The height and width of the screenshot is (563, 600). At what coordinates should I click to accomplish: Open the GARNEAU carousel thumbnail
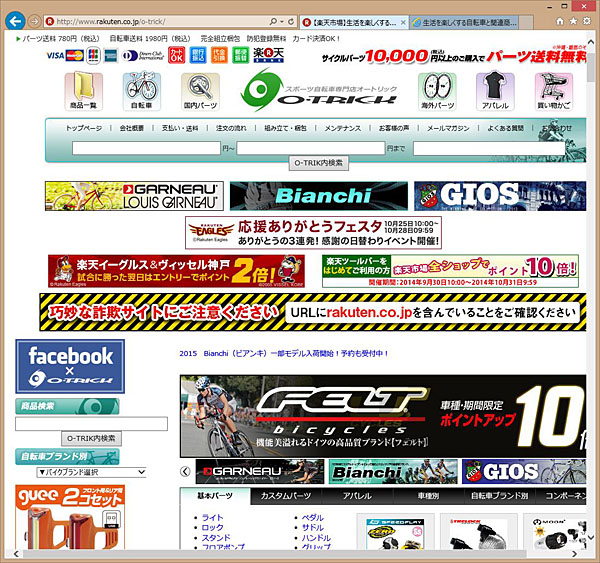pyautogui.click(x=260, y=472)
